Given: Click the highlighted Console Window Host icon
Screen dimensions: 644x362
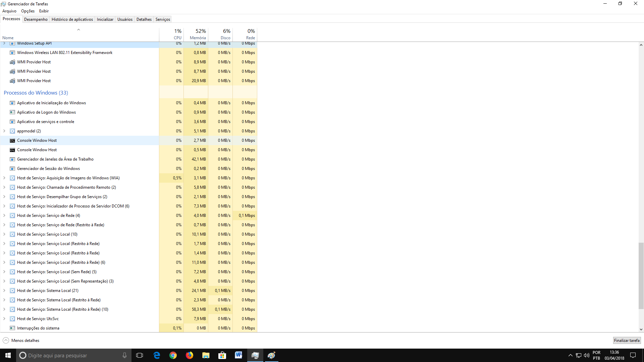Looking at the screenshot, I should (x=12, y=140).
